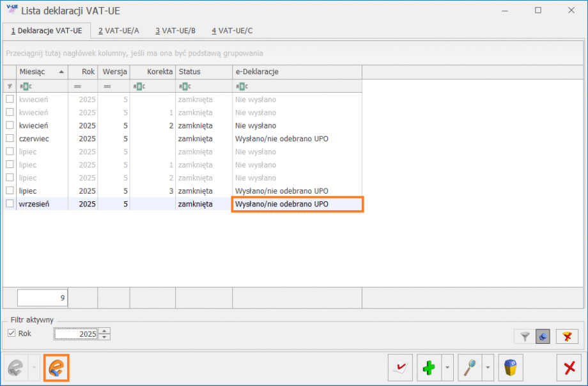This screenshot has width=588, height=386.
Task: Expand dropdown arrow beside magnifier icon
Action: [489, 368]
